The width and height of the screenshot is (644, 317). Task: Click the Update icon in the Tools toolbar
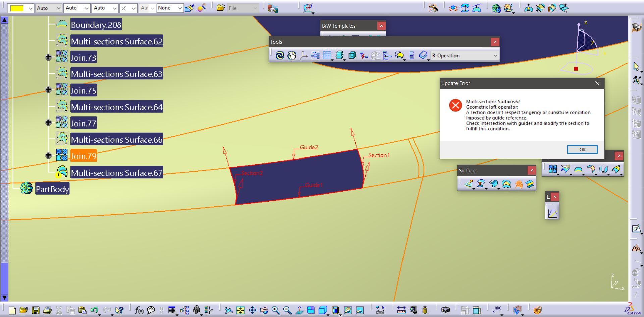point(280,55)
